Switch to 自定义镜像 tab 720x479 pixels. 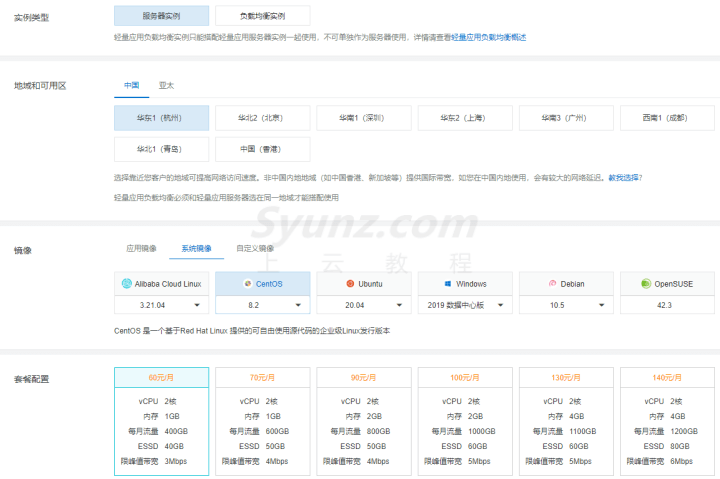tap(255, 248)
